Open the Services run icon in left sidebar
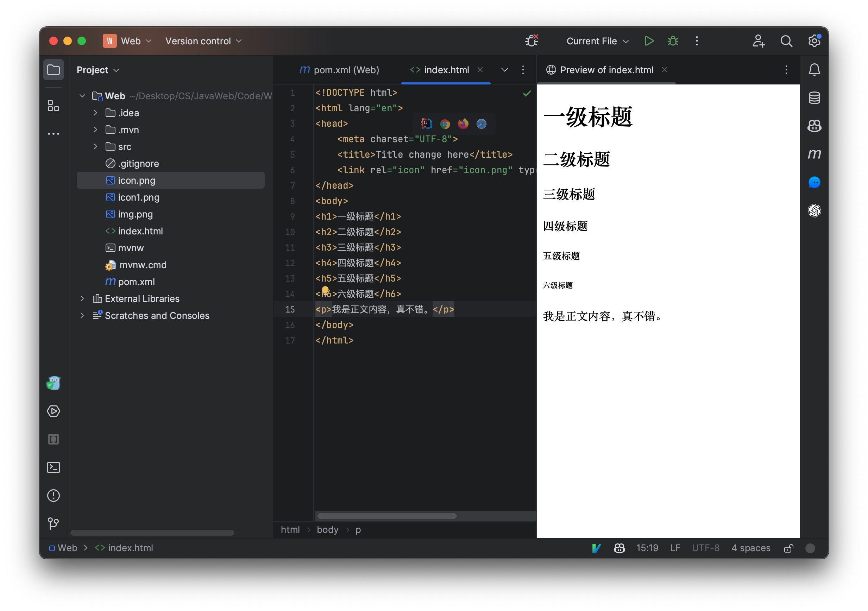The image size is (868, 611). click(x=53, y=411)
